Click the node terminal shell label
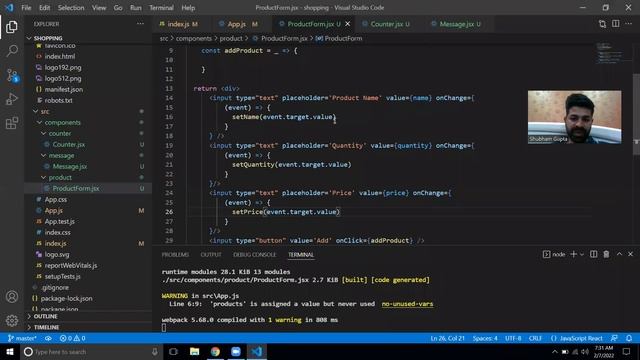 click(554, 254)
